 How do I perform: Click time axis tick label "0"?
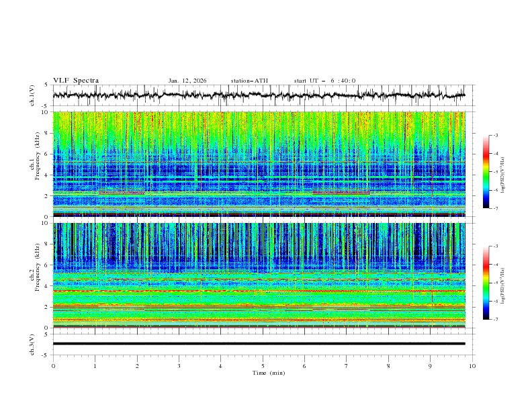point(53,366)
